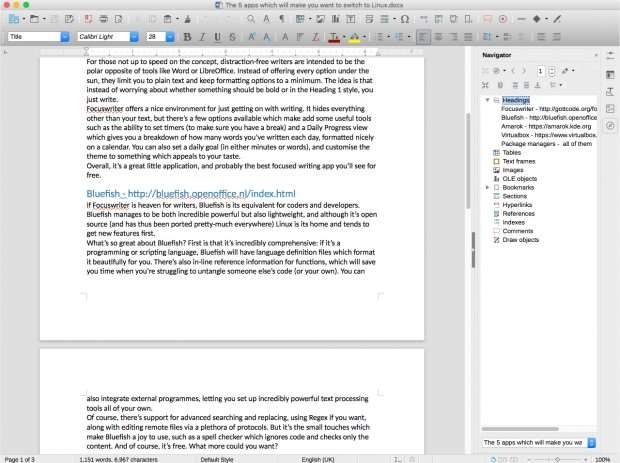
Task: Select Draw objects category in Navigator
Action: pyautogui.click(x=520, y=240)
